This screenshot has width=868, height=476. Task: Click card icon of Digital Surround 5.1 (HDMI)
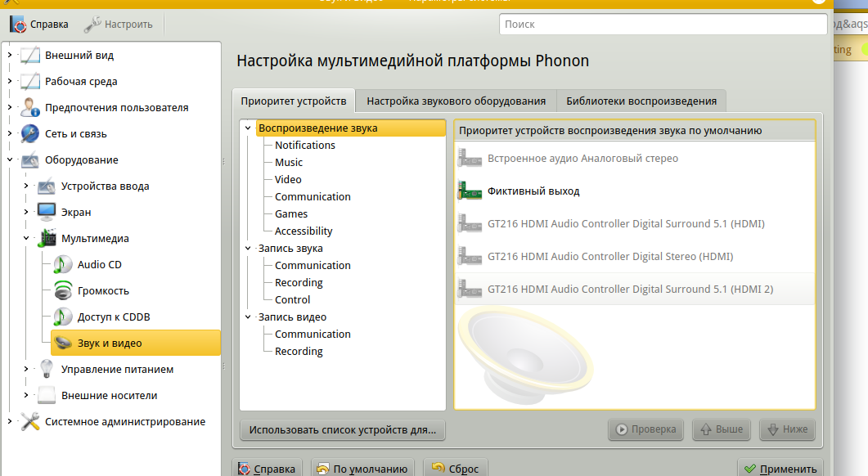click(470, 223)
